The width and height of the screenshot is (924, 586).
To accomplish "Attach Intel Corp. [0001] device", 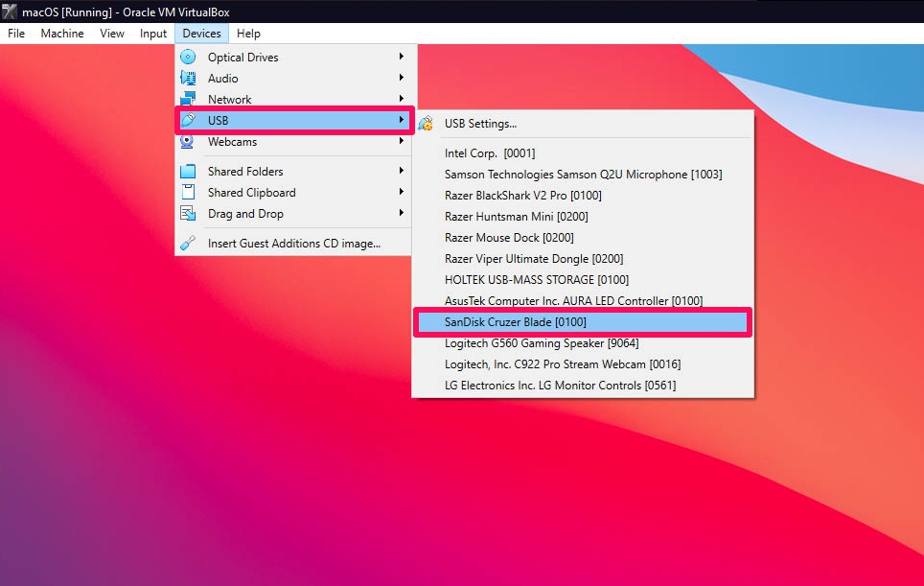I will [582, 153].
